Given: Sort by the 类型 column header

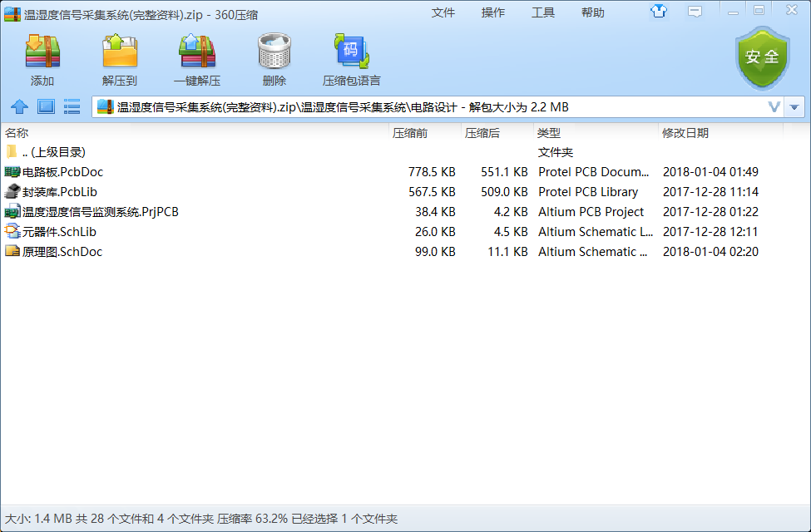Looking at the screenshot, I should coord(596,133).
